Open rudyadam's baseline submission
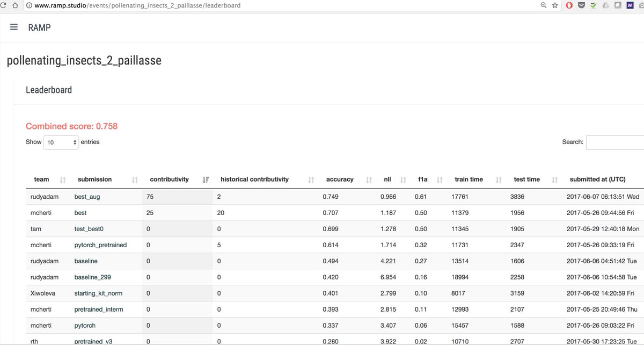The height and width of the screenshot is (345, 644). [x=86, y=261]
